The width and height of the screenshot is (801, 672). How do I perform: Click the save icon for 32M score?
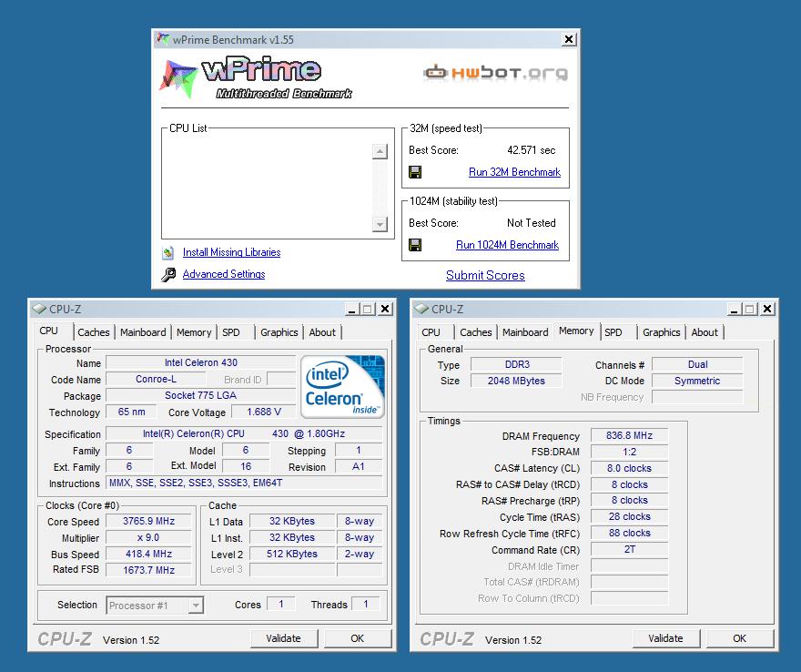(x=415, y=172)
